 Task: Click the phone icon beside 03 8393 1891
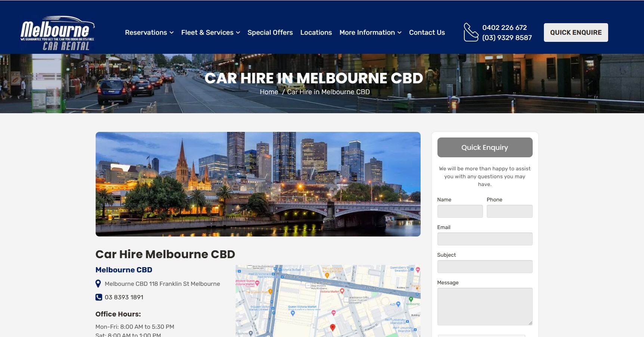pos(99,297)
